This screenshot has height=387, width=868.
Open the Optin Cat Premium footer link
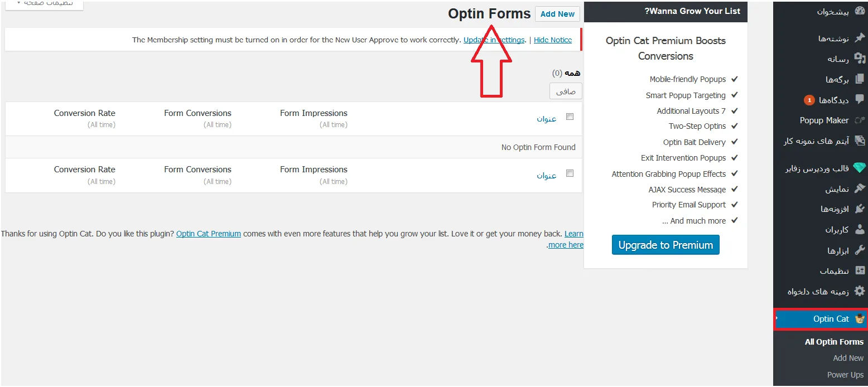click(x=209, y=234)
